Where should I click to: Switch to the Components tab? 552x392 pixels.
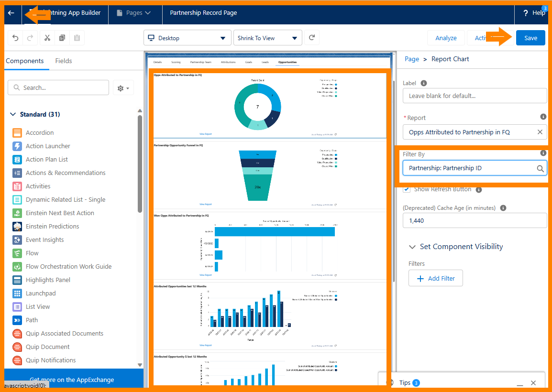tap(25, 61)
